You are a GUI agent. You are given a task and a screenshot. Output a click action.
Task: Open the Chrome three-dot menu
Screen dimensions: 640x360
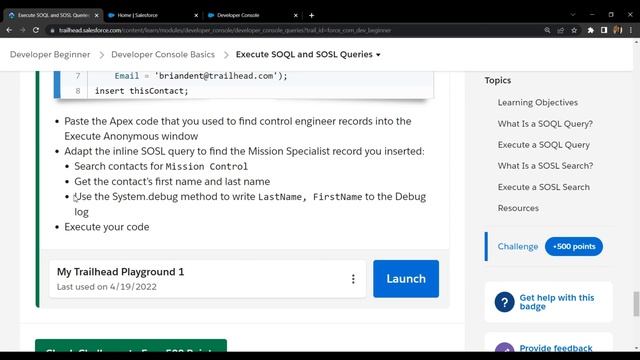631,30
